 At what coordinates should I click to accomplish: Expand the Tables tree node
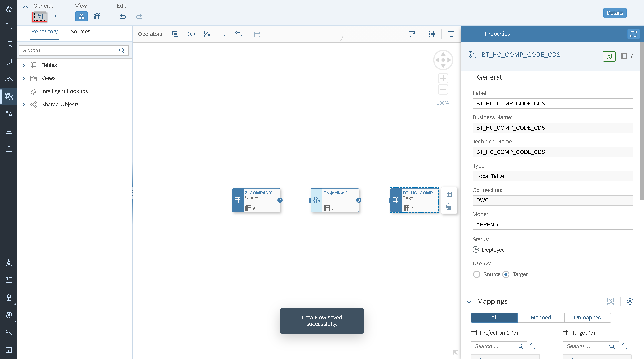click(x=24, y=65)
